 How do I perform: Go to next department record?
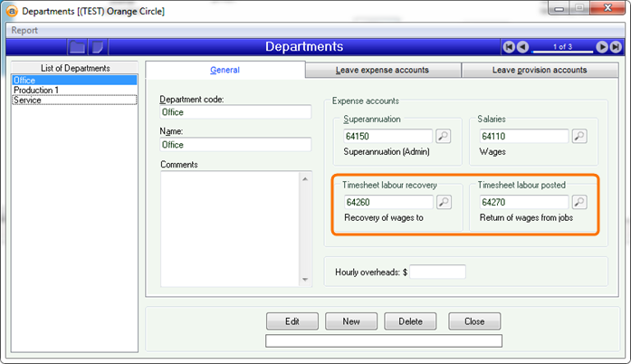pyautogui.click(x=602, y=47)
